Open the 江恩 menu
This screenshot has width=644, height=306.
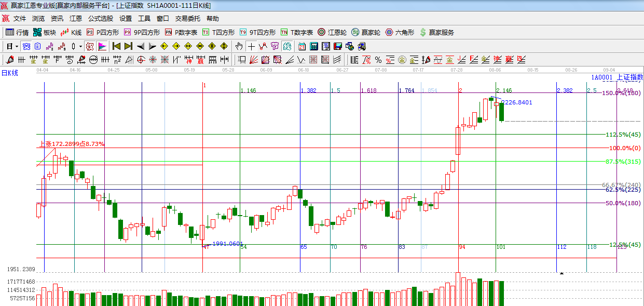tap(76, 18)
